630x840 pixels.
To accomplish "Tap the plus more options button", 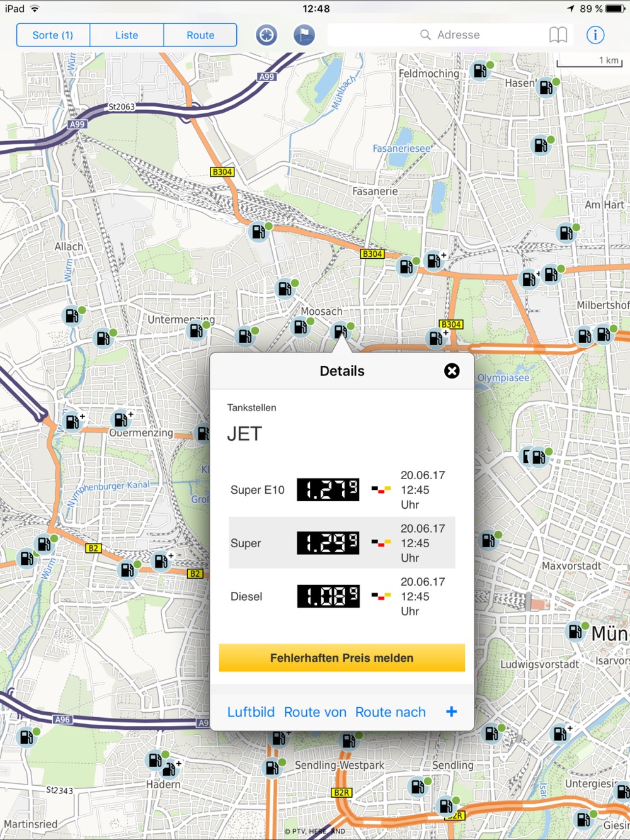I will click(451, 712).
